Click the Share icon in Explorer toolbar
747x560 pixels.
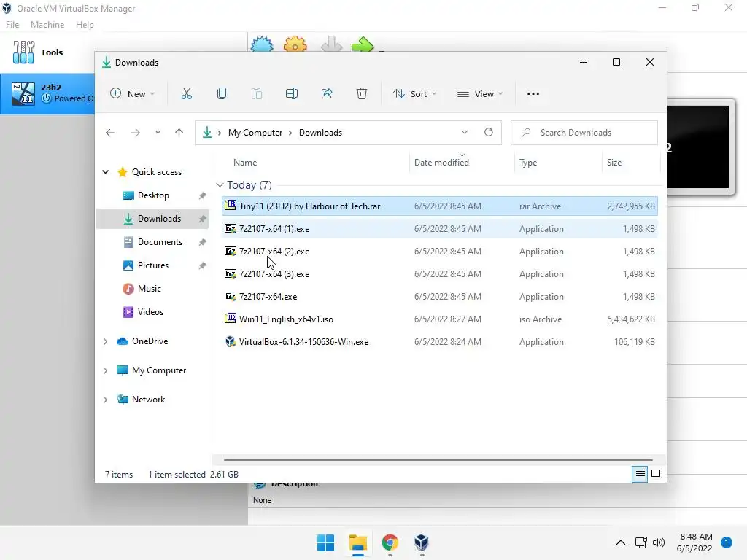point(327,94)
